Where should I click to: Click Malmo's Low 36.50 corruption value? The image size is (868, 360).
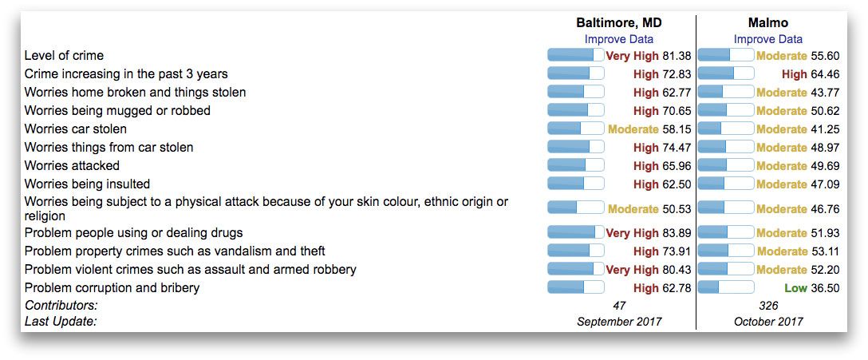[811, 288]
